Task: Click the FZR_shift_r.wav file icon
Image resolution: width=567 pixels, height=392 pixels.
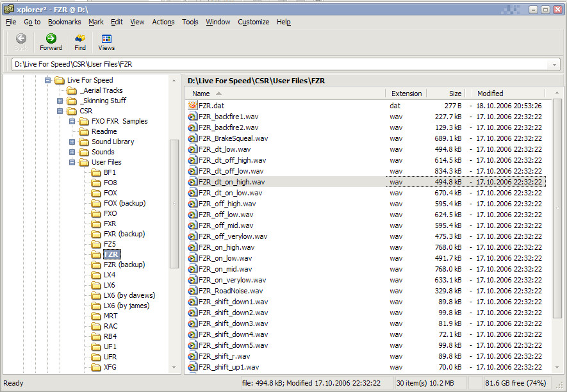Action: pyautogui.click(x=192, y=356)
